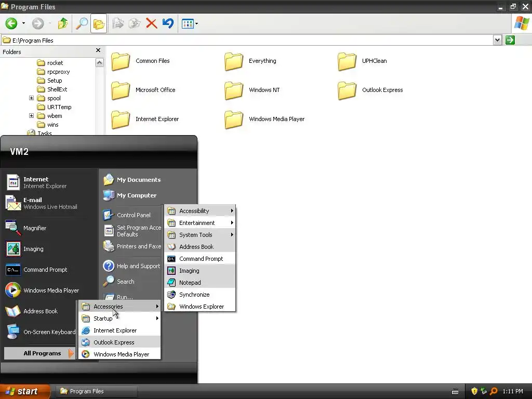This screenshot has width=532, height=399.
Task: Open Command Prompt in Accessories menu
Action: (x=200, y=259)
